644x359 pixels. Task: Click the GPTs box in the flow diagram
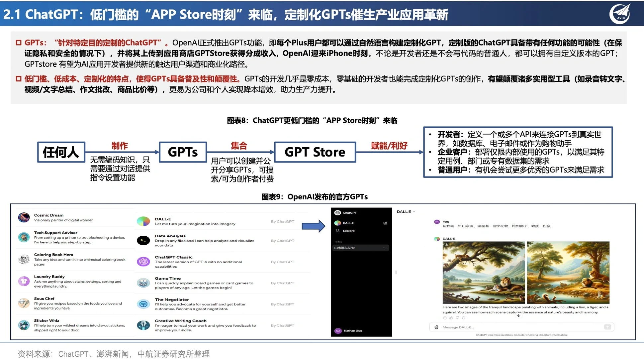pos(183,152)
